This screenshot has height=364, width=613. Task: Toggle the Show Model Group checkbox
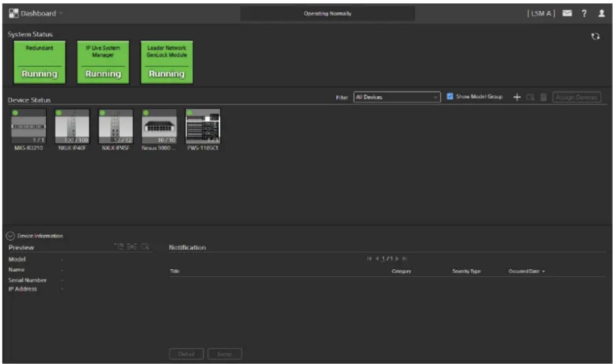coord(450,96)
